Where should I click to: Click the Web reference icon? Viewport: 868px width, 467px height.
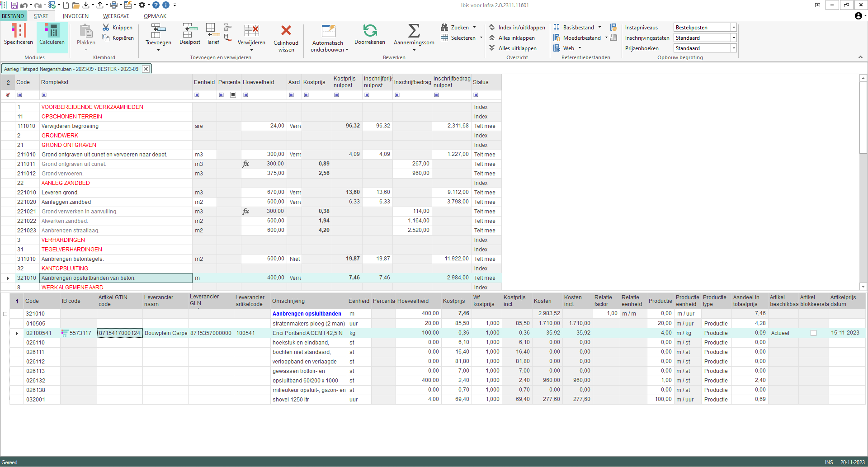[557, 48]
